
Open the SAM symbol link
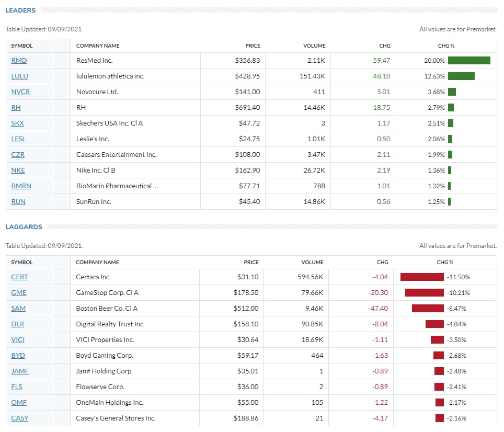point(18,309)
